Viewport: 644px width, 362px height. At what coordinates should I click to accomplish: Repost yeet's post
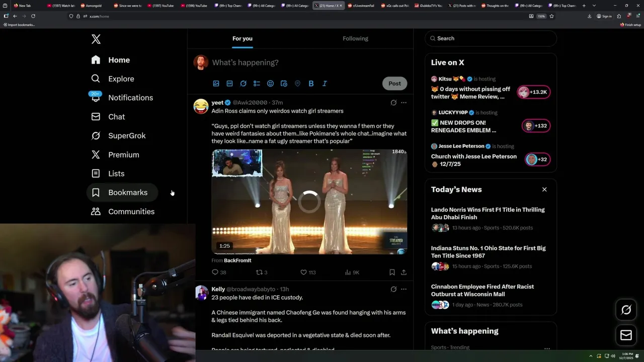coord(261,272)
